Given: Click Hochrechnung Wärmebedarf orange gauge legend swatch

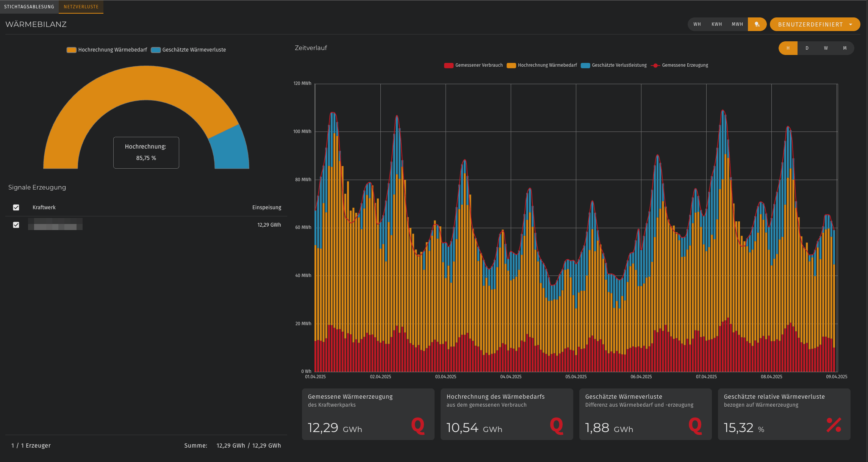Looking at the screenshot, I should [x=72, y=50].
